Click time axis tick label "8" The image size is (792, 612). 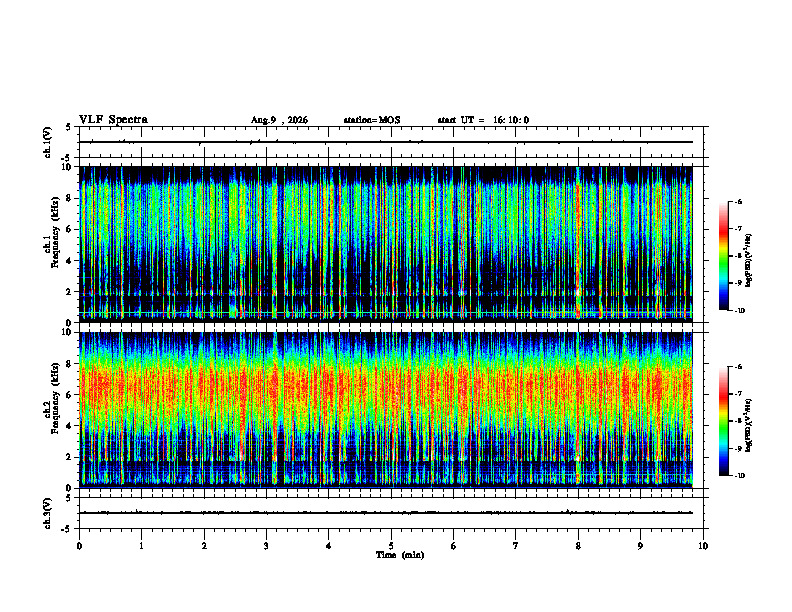coord(578,546)
